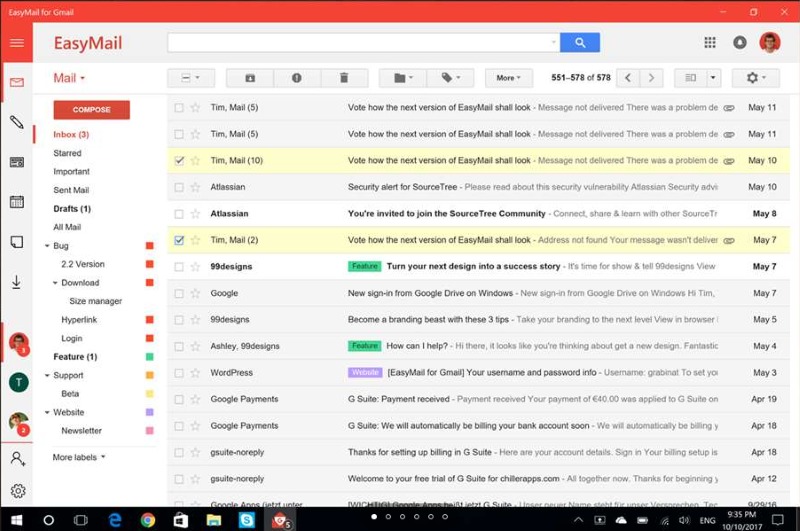Click the Report spam exclamation button
This screenshot has width=800, height=531.
pyautogui.click(x=297, y=78)
